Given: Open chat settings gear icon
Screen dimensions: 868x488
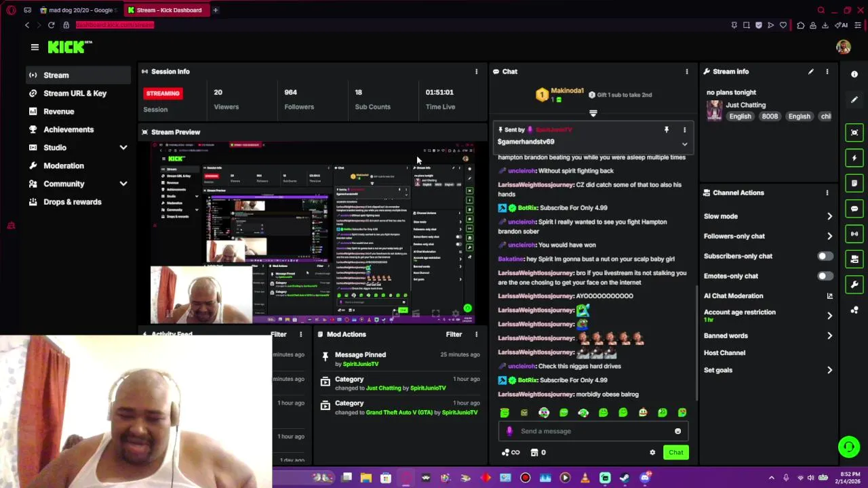Looking at the screenshot, I should 652,452.
